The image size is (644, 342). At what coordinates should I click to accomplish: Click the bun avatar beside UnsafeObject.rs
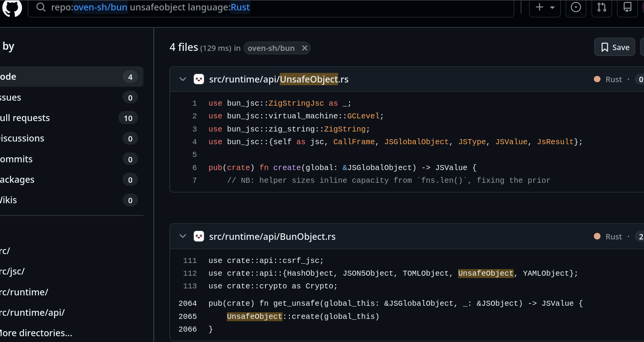tap(199, 79)
